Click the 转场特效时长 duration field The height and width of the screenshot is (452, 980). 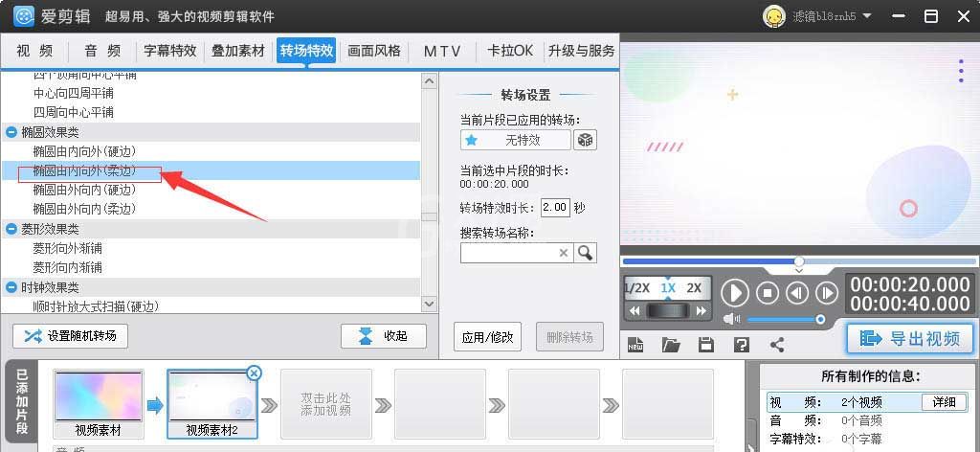pyautogui.click(x=555, y=208)
